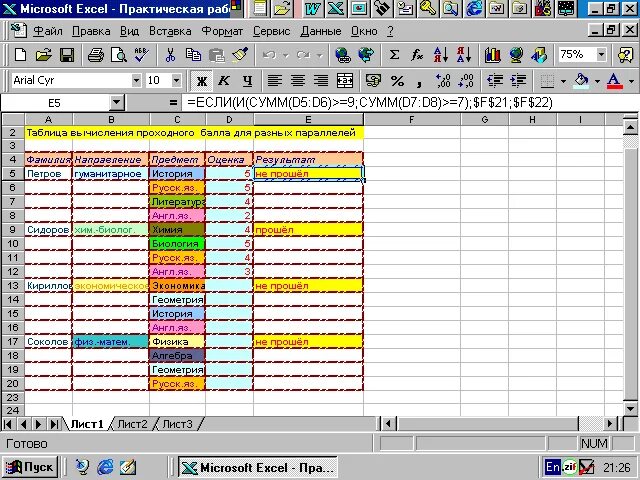The width and height of the screenshot is (640, 480).
Task: Open the Формат menu
Action: 222,31
